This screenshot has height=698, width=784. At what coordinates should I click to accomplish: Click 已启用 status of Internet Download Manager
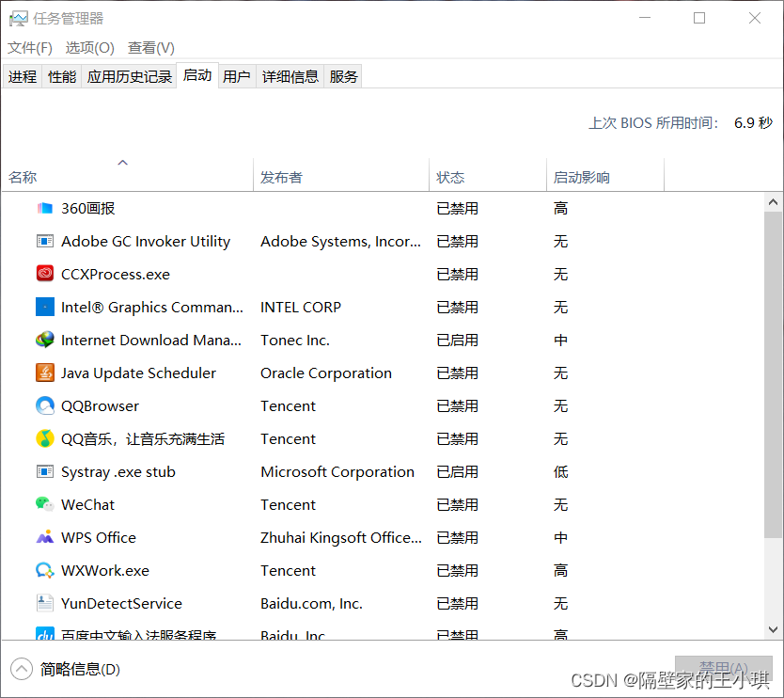pyautogui.click(x=457, y=341)
